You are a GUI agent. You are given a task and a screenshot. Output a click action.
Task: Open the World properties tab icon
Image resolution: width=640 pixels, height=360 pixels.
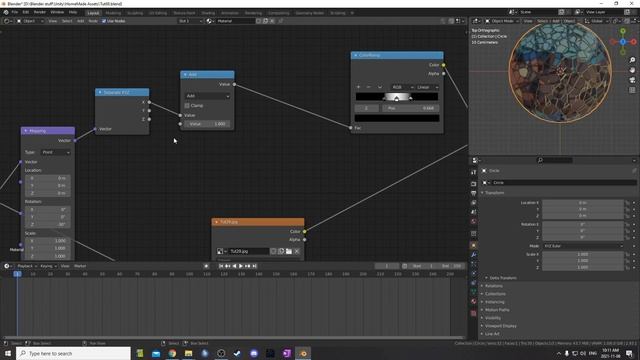point(473,222)
